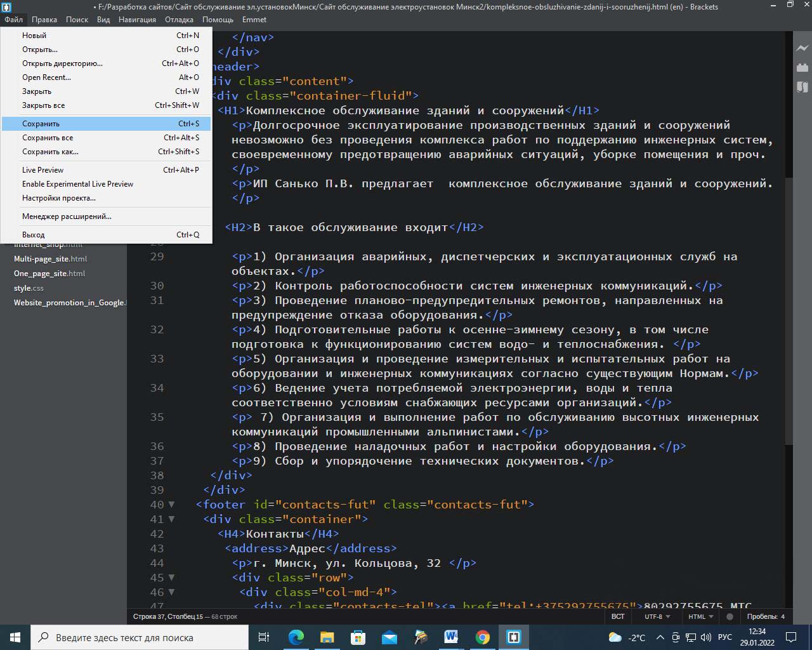812x650 pixels.
Task: Open Microsoft Word from the taskbar
Action: 451,637
